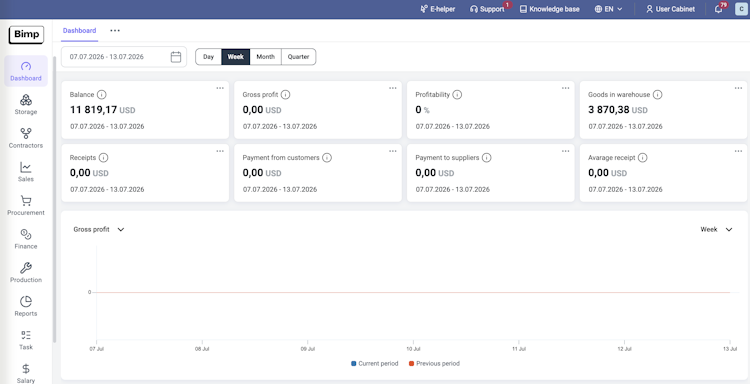750x384 pixels.
Task: Expand the chart Week dropdown
Action: 716,230
